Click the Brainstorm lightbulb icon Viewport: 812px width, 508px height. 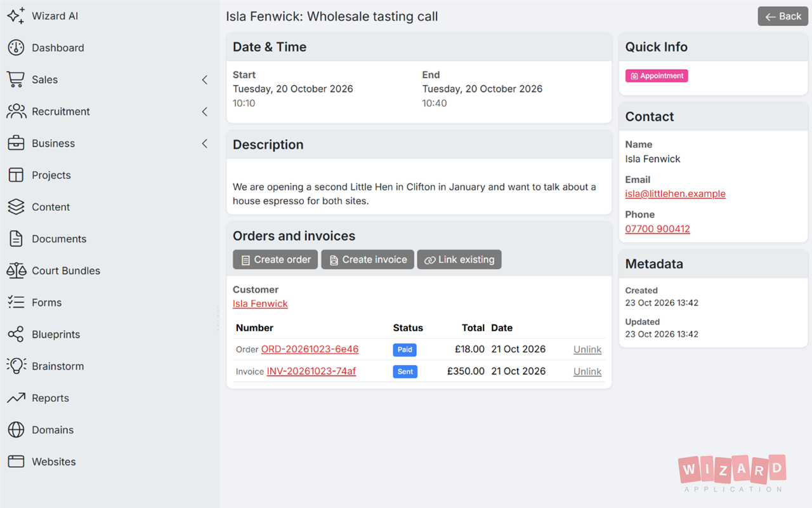click(x=16, y=366)
